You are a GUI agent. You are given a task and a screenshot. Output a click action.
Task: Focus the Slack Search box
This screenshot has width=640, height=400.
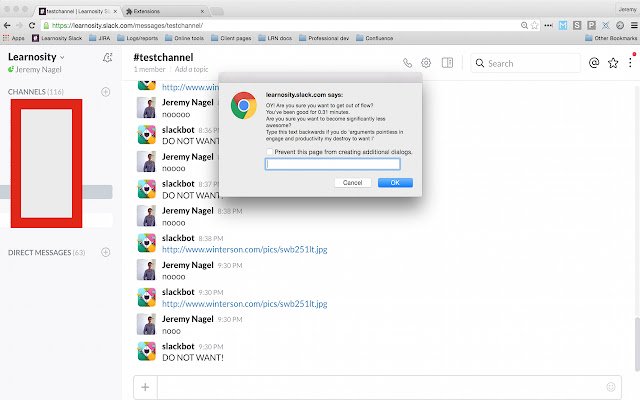coord(525,63)
